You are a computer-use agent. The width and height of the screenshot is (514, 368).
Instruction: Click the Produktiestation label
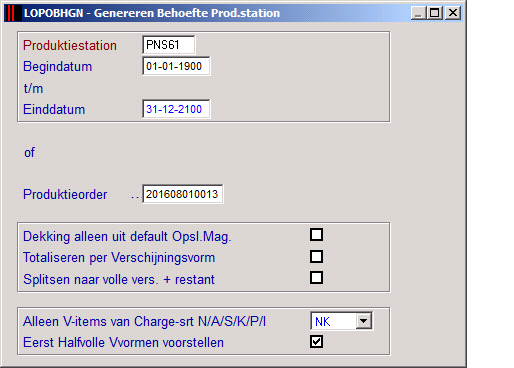point(70,45)
